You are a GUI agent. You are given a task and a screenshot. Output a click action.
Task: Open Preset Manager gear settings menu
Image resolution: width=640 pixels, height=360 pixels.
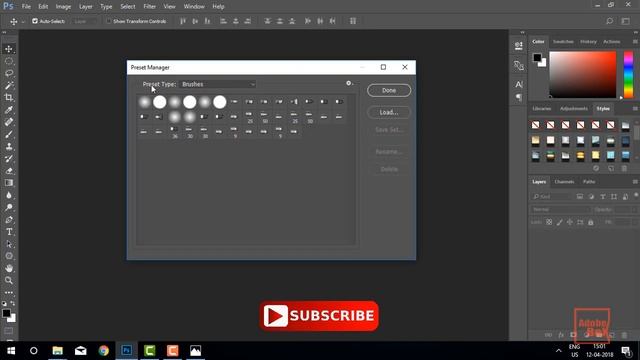[x=349, y=83]
